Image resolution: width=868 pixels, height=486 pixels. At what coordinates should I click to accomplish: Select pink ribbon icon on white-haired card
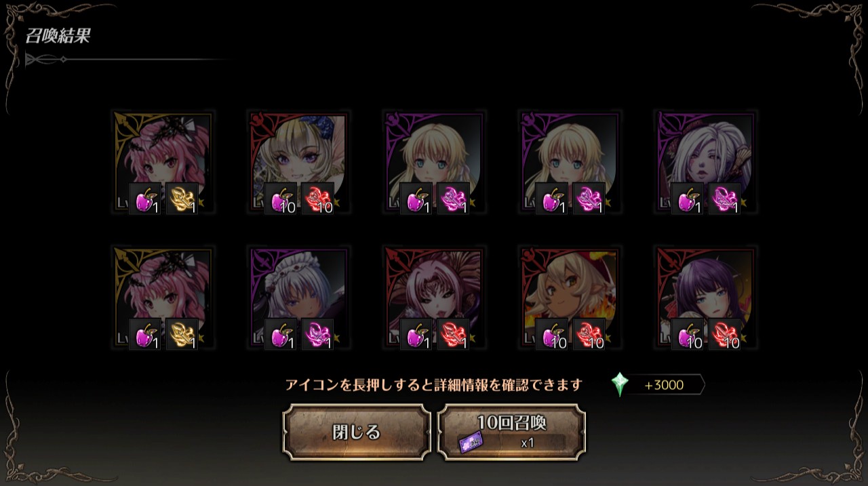pyautogui.click(x=725, y=199)
